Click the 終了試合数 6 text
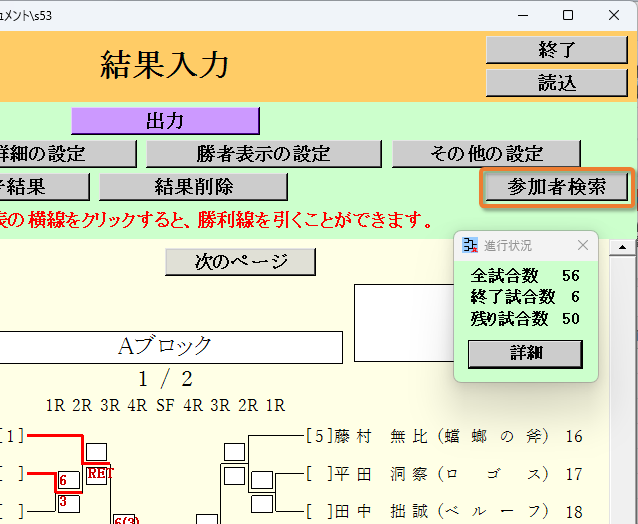Viewport: 638px width, 524px height. (525, 297)
